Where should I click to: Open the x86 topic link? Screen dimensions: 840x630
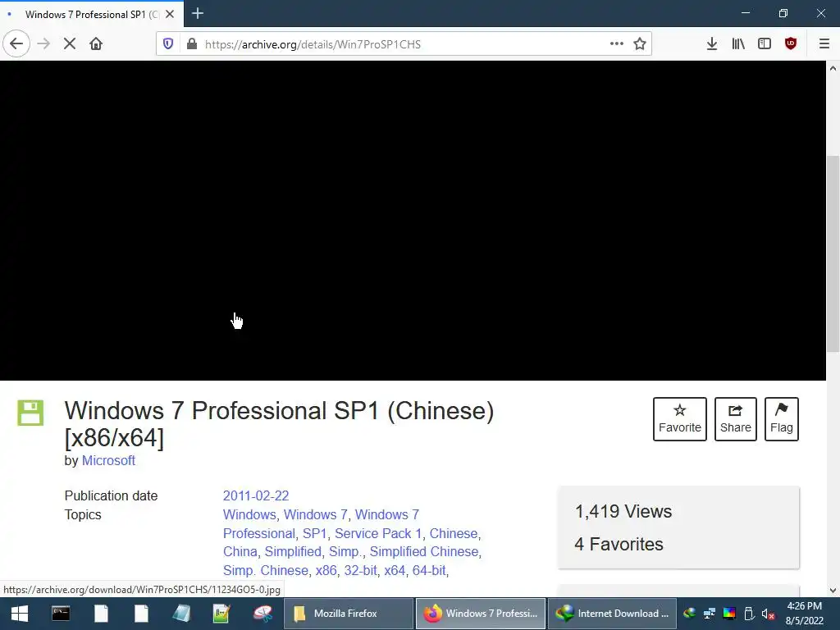coord(326,571)
